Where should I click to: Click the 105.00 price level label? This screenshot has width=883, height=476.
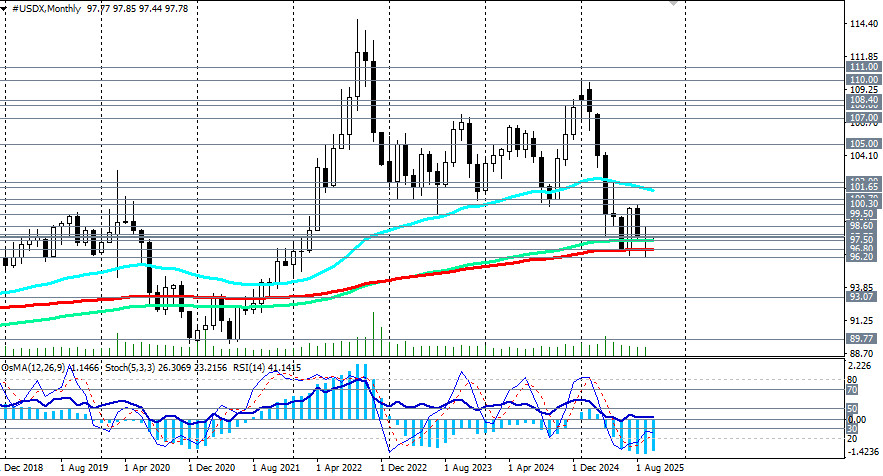pyautogui.click(x=862, y=143)
